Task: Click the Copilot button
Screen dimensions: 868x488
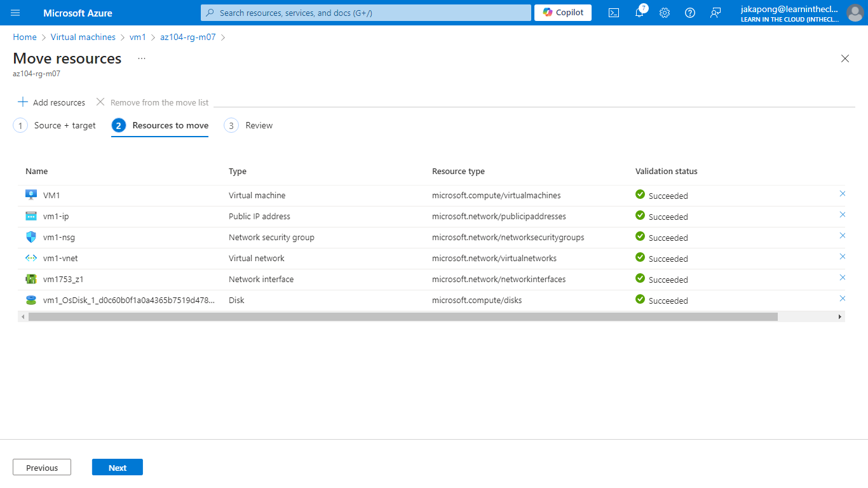Action: pyautogui.click(x=563, y=13)
